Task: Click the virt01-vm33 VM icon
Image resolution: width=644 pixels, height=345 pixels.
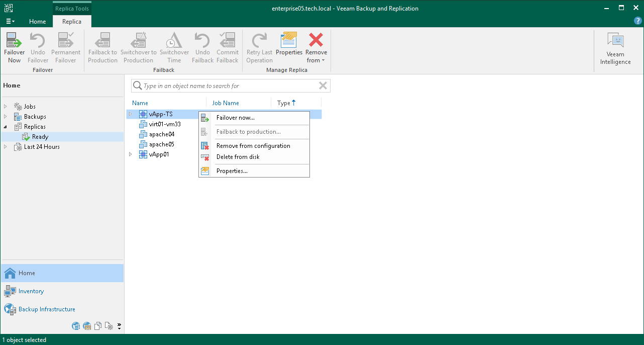Action: coord(143,124)
